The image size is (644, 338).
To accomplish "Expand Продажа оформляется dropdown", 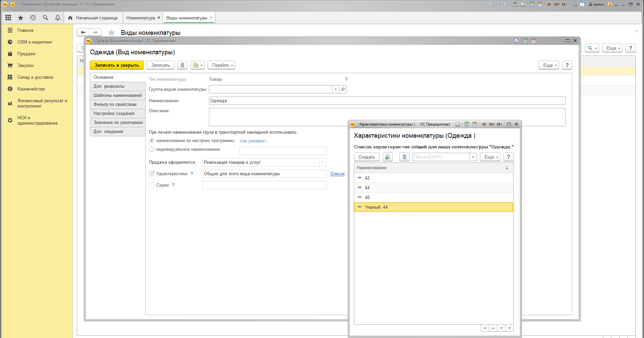I will coord(323,162).
